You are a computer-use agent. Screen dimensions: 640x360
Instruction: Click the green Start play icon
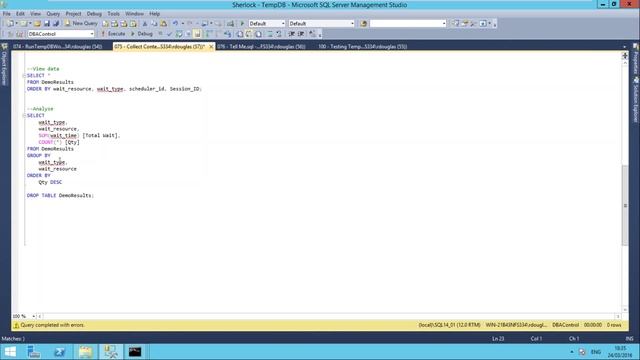(242, 24)
